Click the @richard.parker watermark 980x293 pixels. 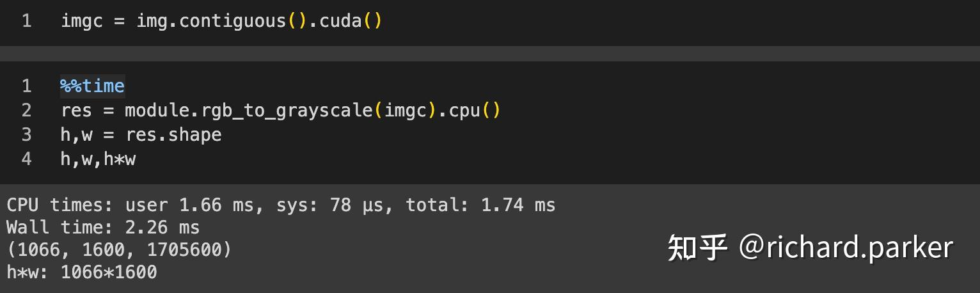[846, 248]
